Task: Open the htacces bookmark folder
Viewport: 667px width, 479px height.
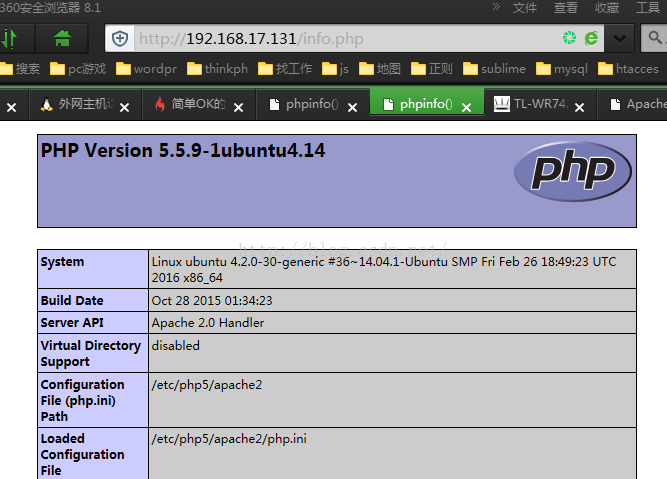Action: (x=628, y=68)
